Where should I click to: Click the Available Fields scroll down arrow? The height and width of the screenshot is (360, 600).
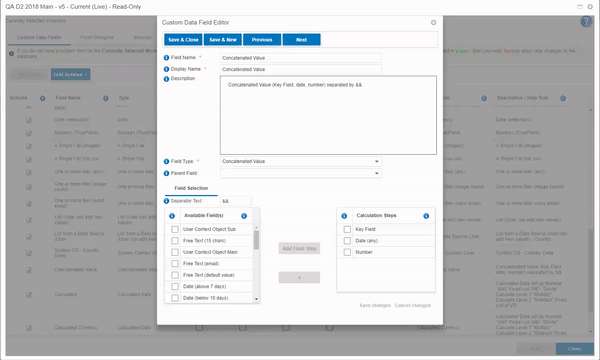(256, 299)
